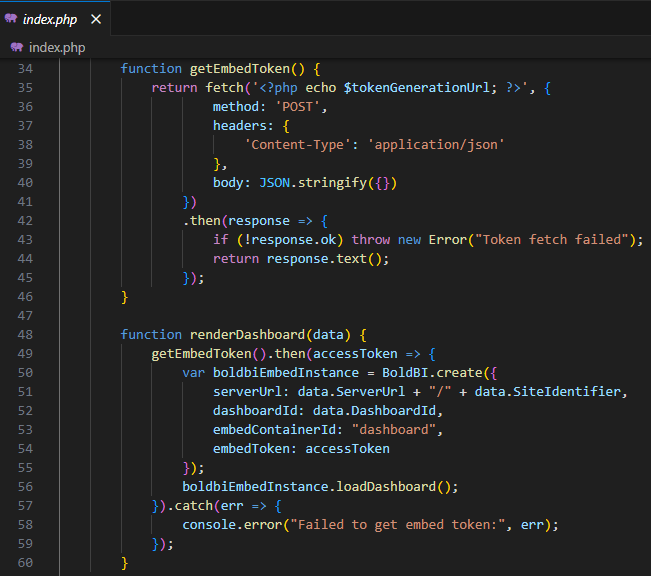Select the index.php tab title
The width and height of the screenshot is (651, 576).
click(51, 19)
